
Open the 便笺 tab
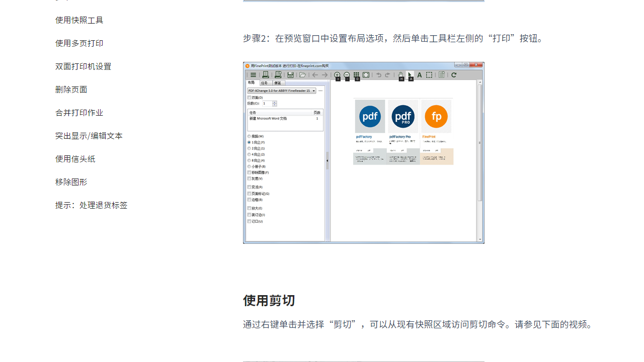coord(278,83)
